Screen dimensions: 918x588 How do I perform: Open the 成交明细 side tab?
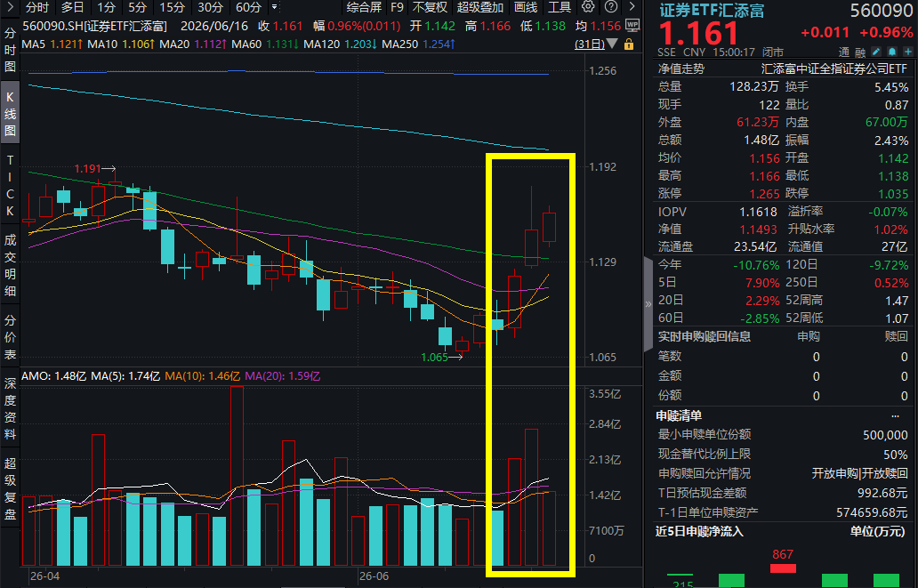coord(10,265)
